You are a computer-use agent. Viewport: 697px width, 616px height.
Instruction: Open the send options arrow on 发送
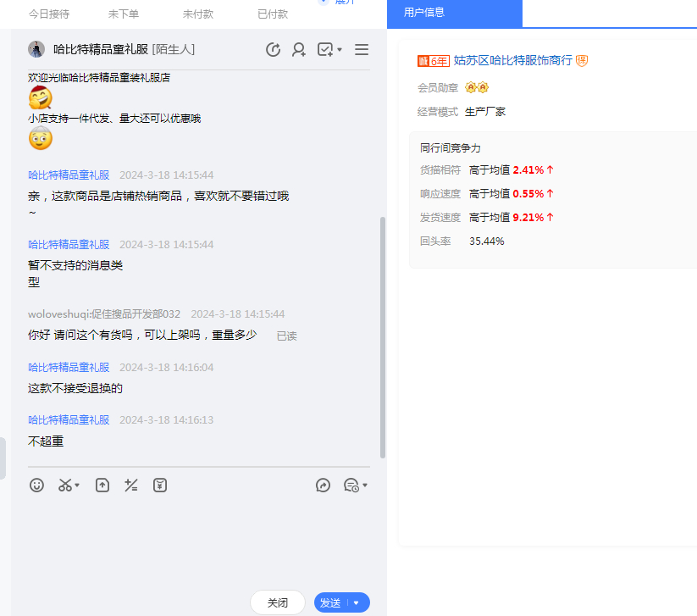click(x=357, y=603)
